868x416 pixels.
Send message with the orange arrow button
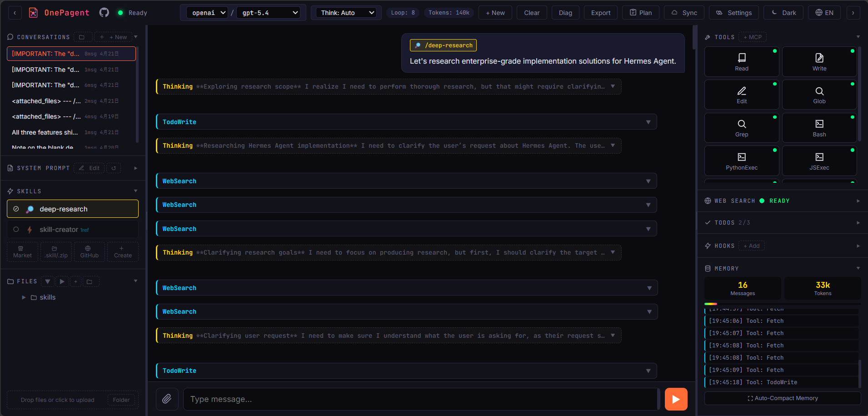676,399
